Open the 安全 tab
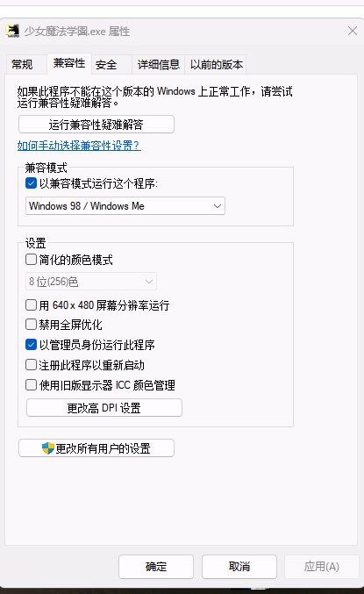 106,65
